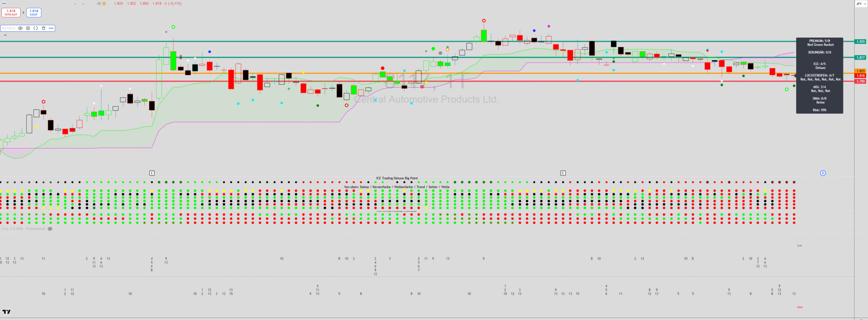
Task: Click the left earnings E marker
Action: [x=152, y=173]
